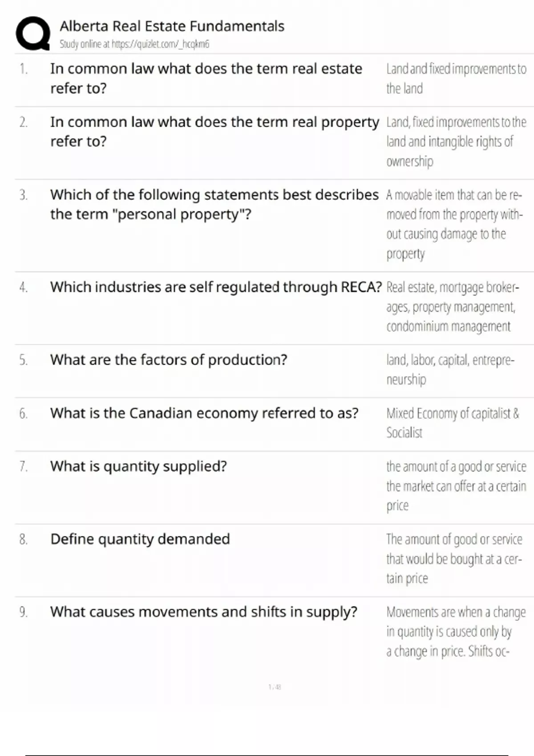The image size is (534, 756).
Task: Select the answer mentioning intangible rights of ownership
Action: (x=456, y=141)
